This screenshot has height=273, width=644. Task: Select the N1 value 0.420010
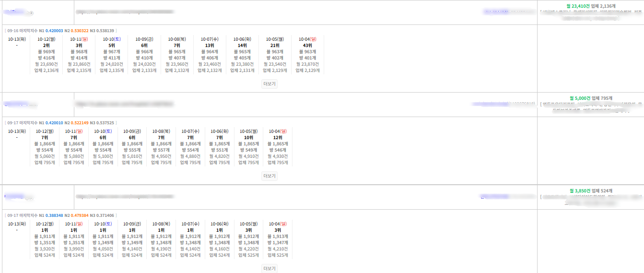coord(54,123)
